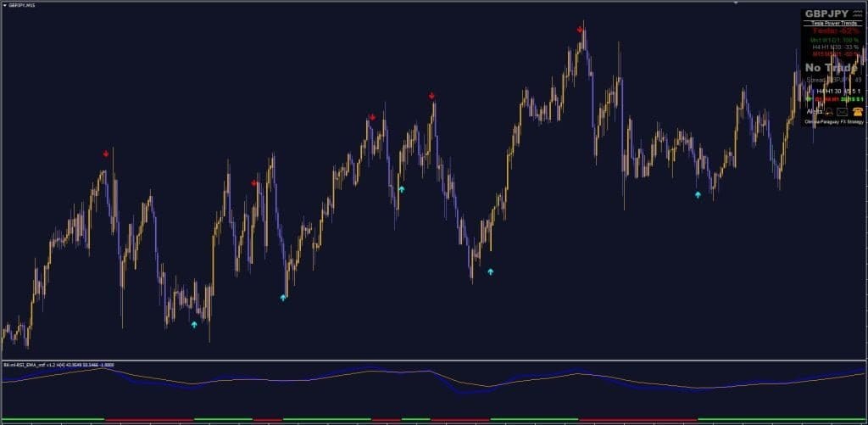Click the Alerts bell icon
Viewport: 868px width, 425px height.
[828, 111]
